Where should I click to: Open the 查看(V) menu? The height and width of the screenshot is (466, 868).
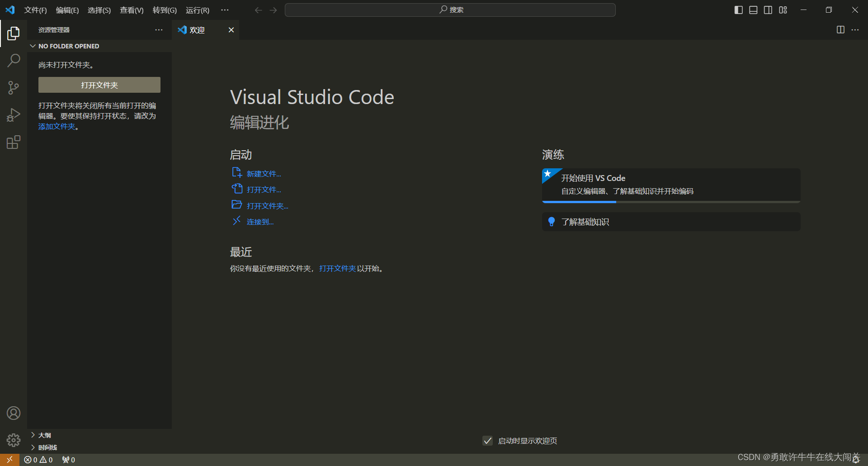point(132,10)
